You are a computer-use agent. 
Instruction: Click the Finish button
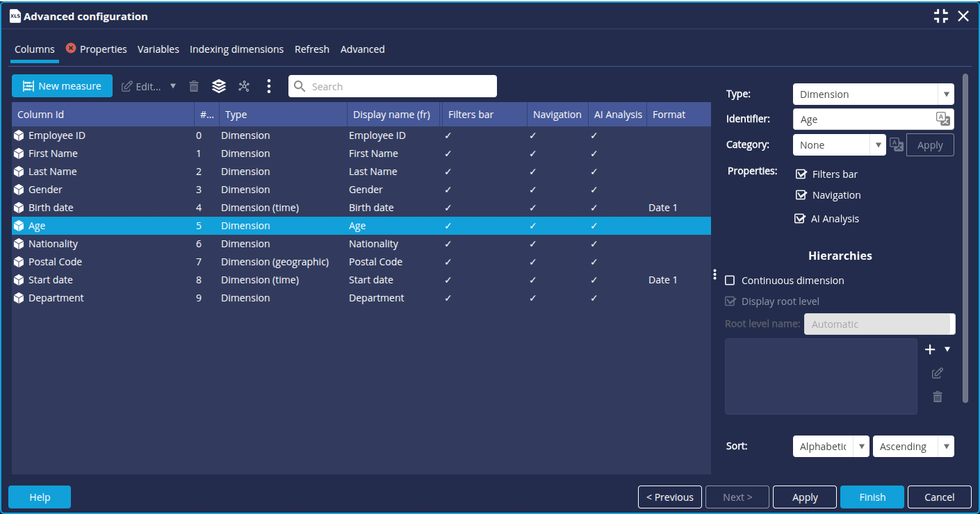[x=872, y=497]
